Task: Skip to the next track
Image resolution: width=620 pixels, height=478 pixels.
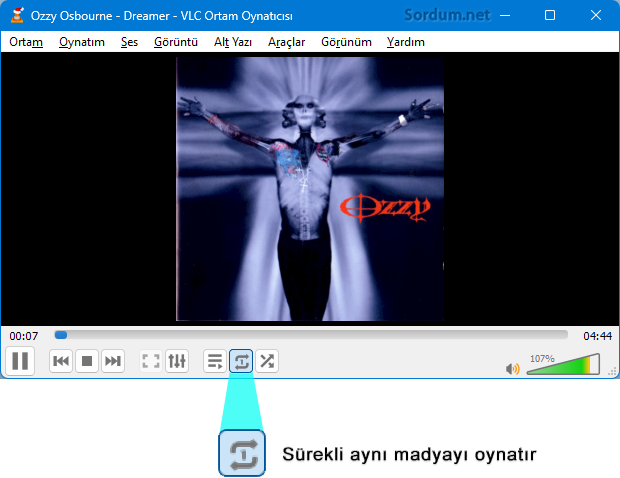Action: tap(113, 361)
